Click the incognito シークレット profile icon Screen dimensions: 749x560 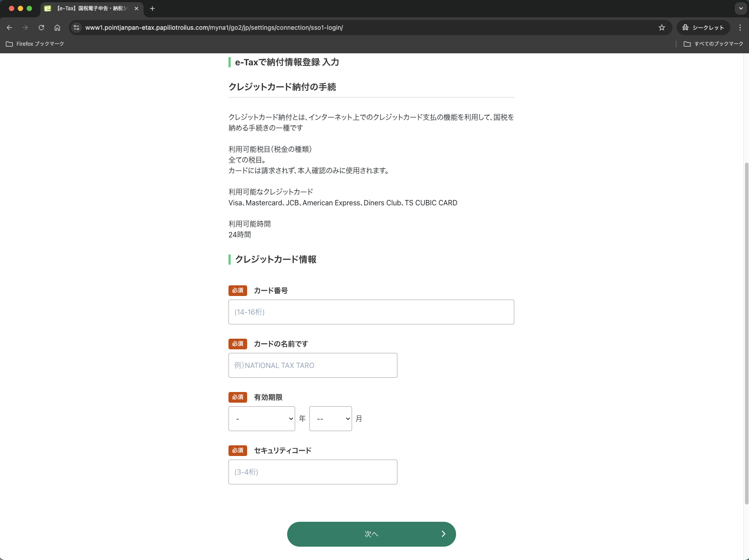click(685, 27)
